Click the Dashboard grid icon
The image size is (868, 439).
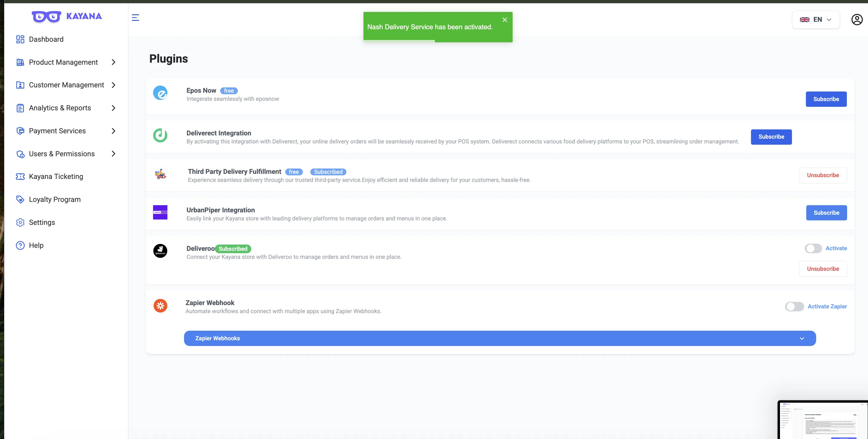pyautogui.click(x=20, y=39)
